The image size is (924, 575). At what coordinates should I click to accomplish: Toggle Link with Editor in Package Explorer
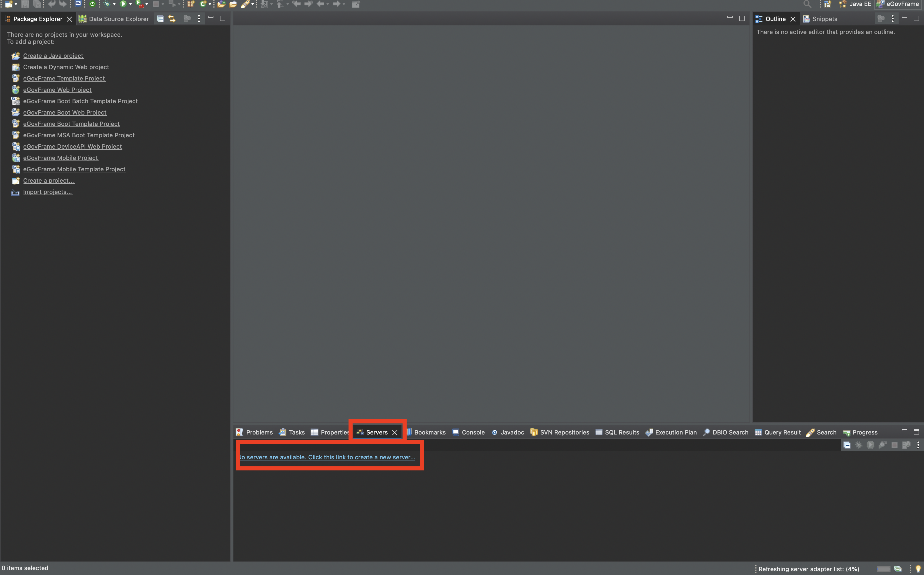point(172,19)
